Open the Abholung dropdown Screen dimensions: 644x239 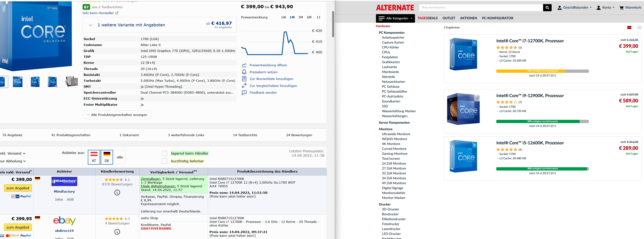tap(12, 161)
